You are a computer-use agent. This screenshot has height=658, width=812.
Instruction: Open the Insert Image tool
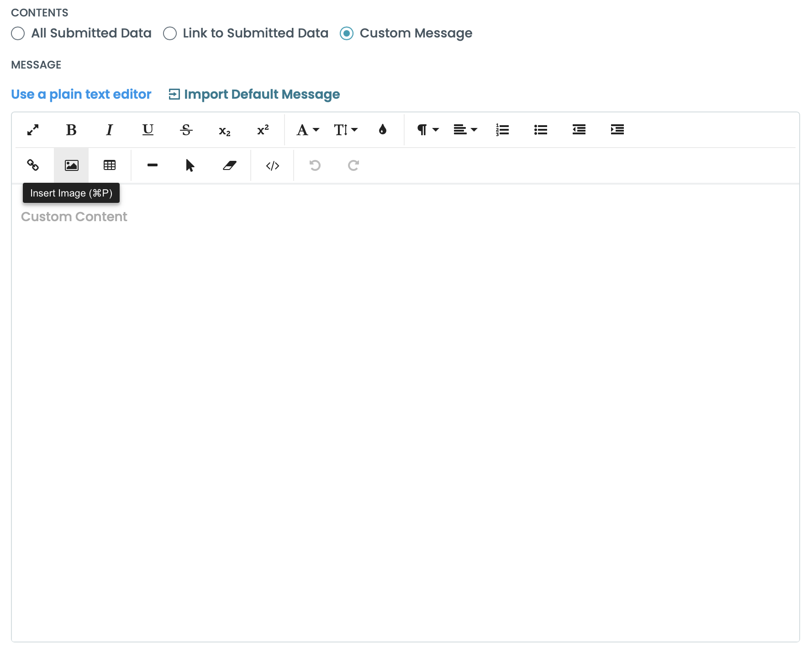coord(71,165)
